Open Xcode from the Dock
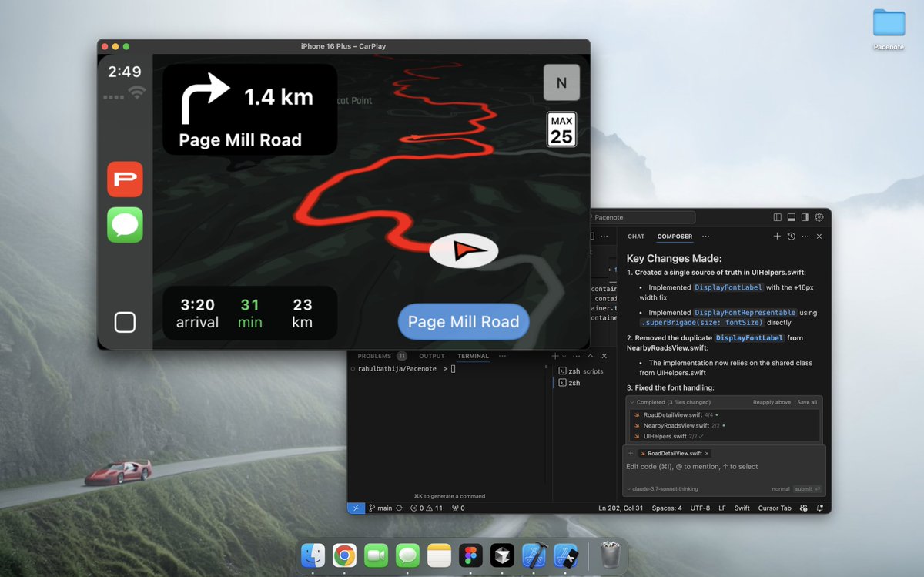 tap(534, 555)
